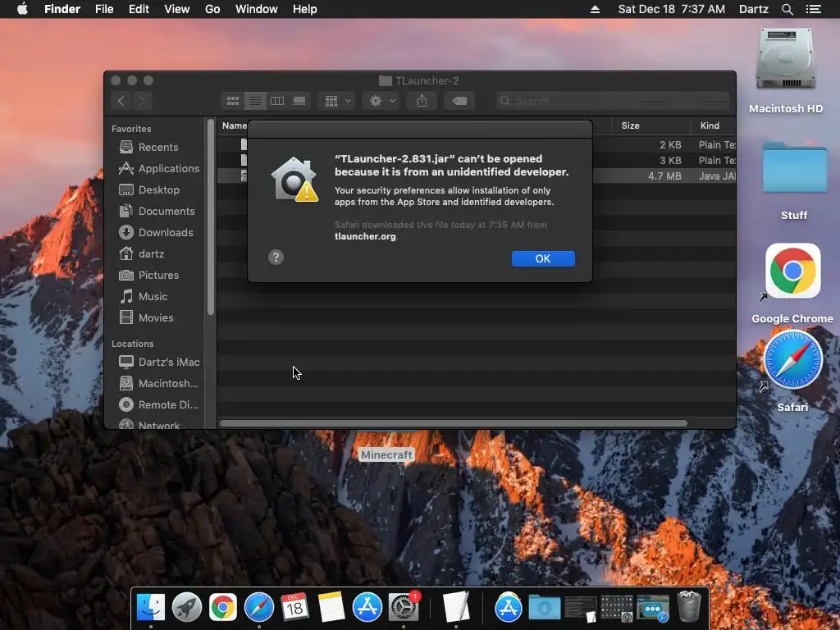Click OK to dismiss the security alert
Screen dimensions: 840x630
click(x=543, y=258)
